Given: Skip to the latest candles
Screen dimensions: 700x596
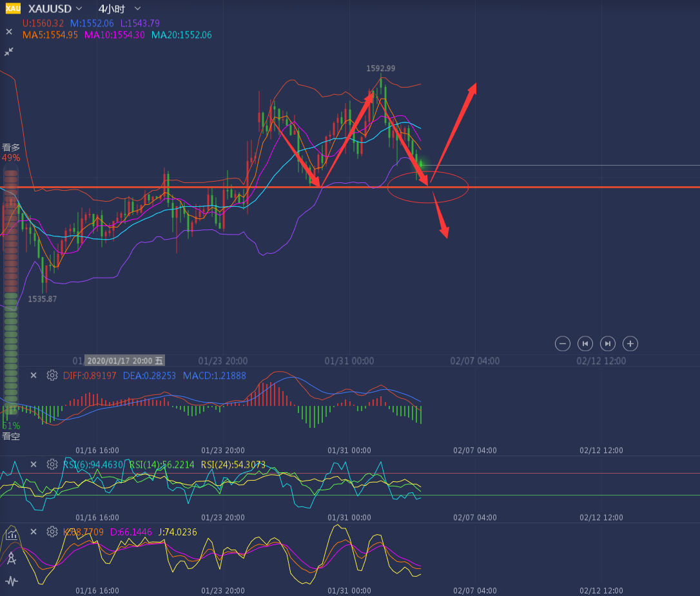Looking at the screenshot, I should (607, 343).
